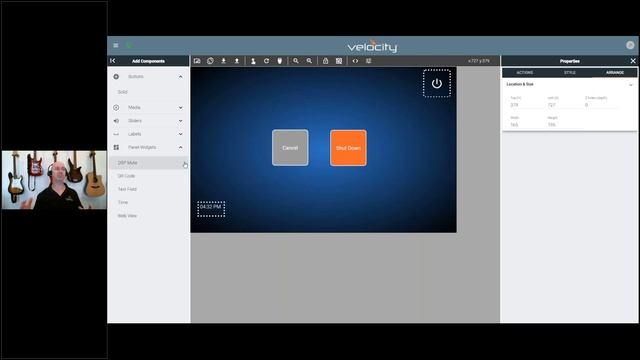Open the user avatar in the header
The width and height of the screenshot is (640, 360).
click(630, 45)
